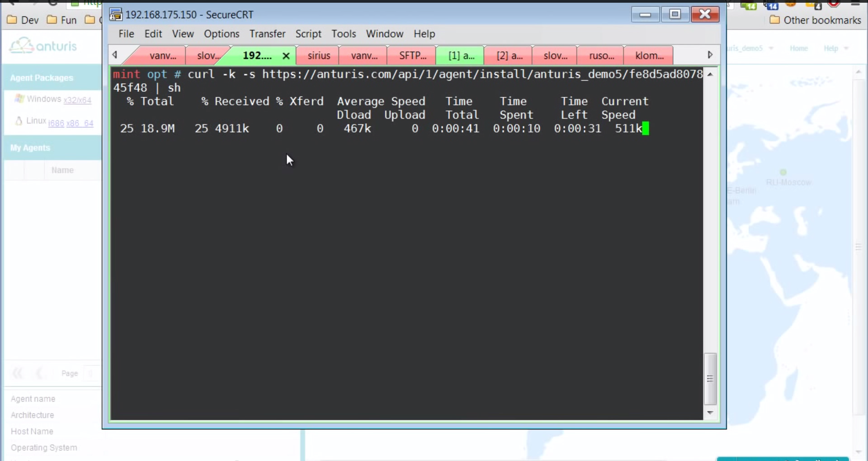This screenshot has width=868, height=461.
Task: Open the Help menu in SecureCRT
Action: pyautogui.click(x=424, y=34)
